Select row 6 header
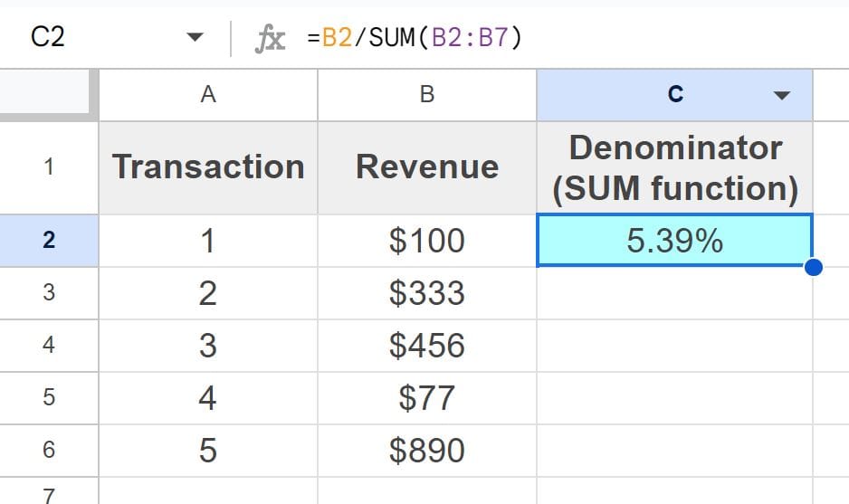849x504 pixels. coord(49,451)
